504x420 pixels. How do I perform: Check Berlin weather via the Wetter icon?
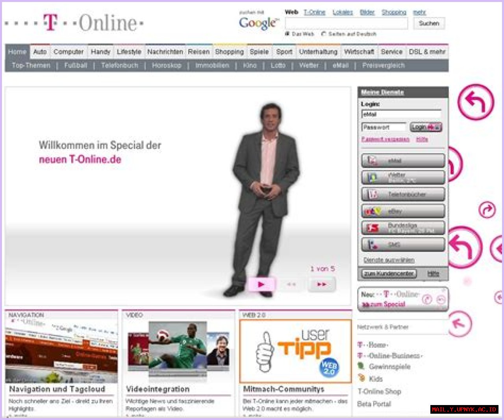[x=402, y=177]
